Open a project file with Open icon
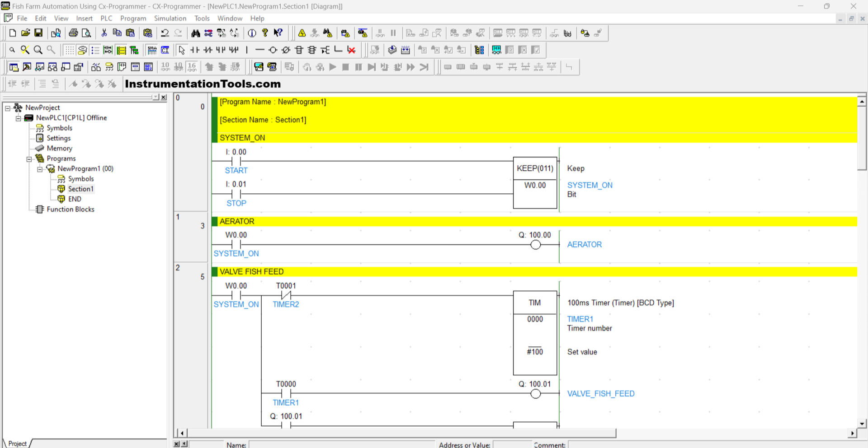 tap(26, 33)
